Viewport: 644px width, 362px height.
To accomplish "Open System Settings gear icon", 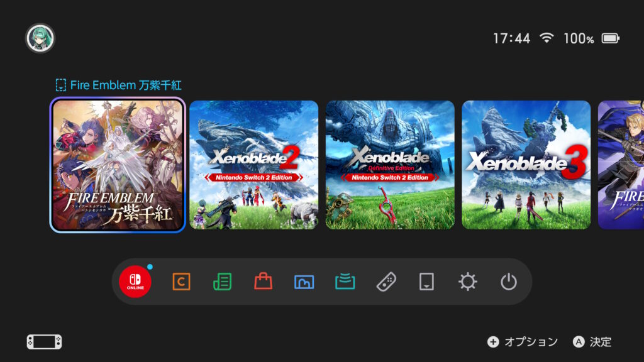I will coord(467,282).
